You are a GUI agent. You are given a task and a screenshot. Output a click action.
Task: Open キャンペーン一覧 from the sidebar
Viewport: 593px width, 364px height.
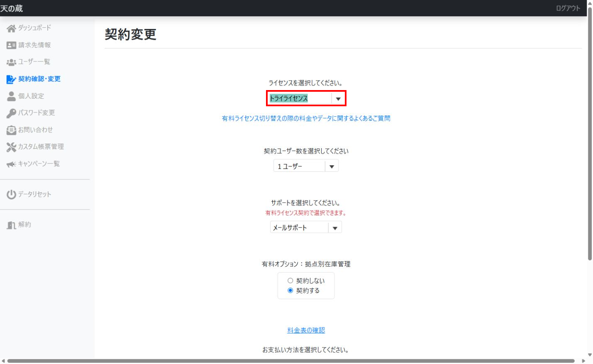(39, 164)
